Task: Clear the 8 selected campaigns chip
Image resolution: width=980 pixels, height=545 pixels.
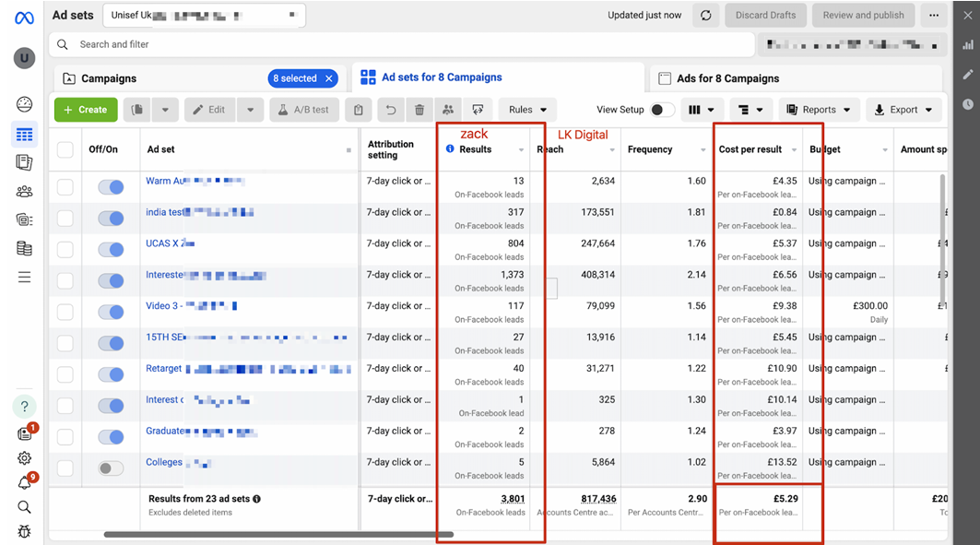Action: [x=329, y=78]
